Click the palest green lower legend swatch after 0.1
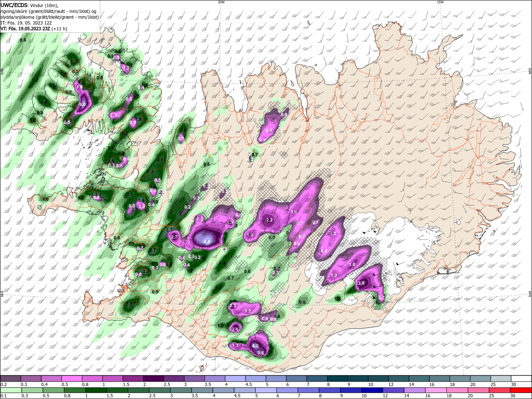532x399 pixels. coord(10,390)
